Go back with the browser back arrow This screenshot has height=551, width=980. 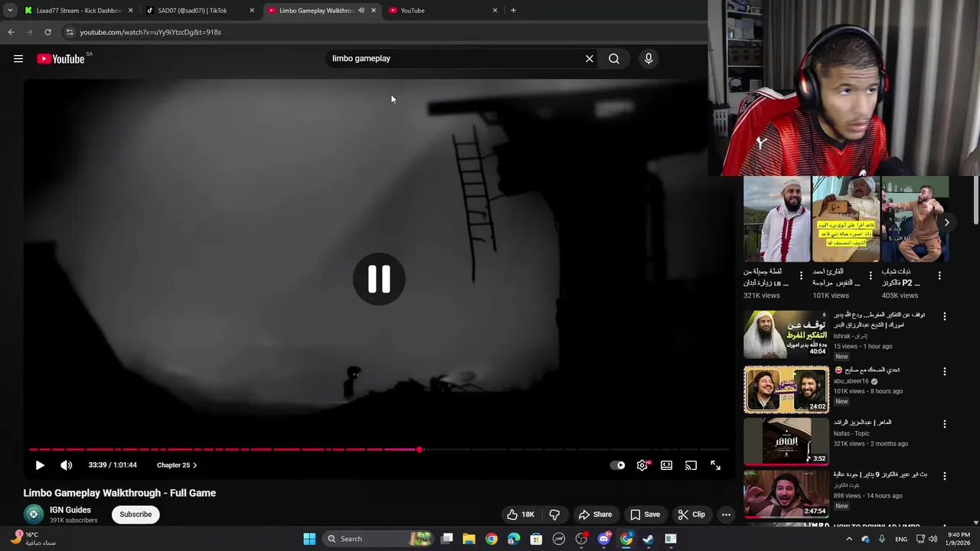tap(11, 32)
